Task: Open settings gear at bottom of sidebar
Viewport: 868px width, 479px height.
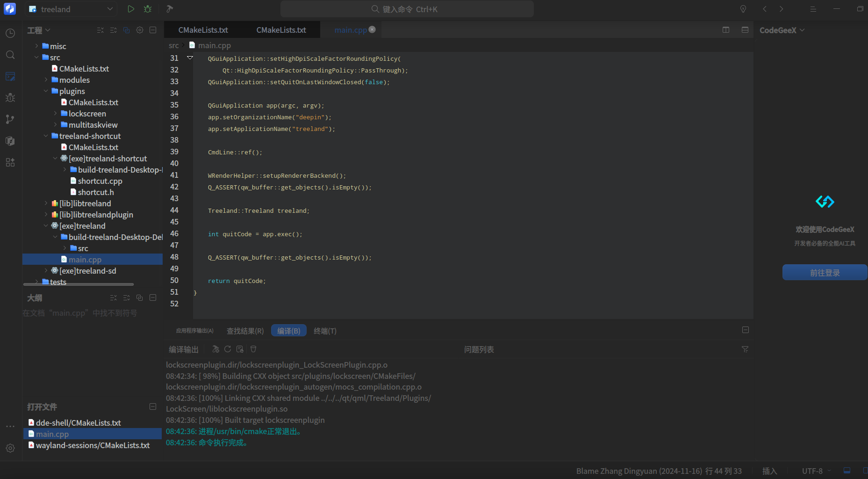Action: 10,448
